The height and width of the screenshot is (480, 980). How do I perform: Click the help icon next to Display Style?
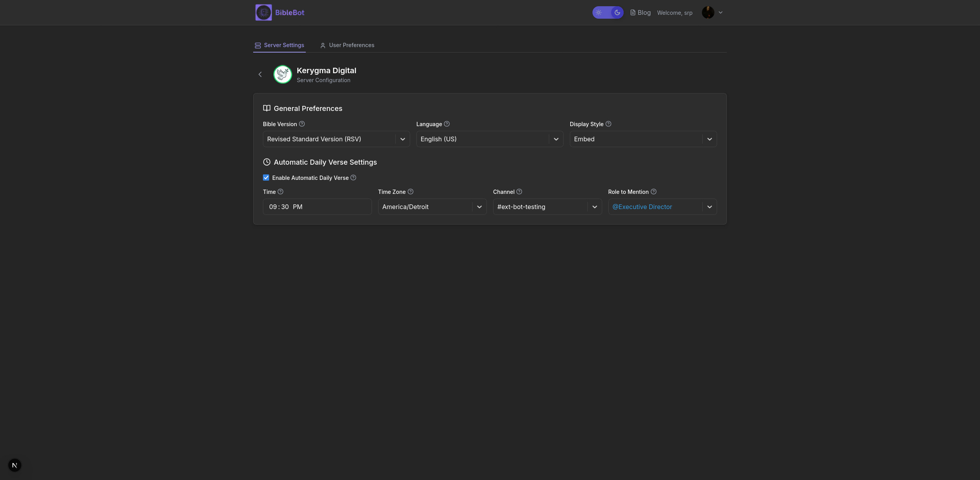click(x=608, y=124)
